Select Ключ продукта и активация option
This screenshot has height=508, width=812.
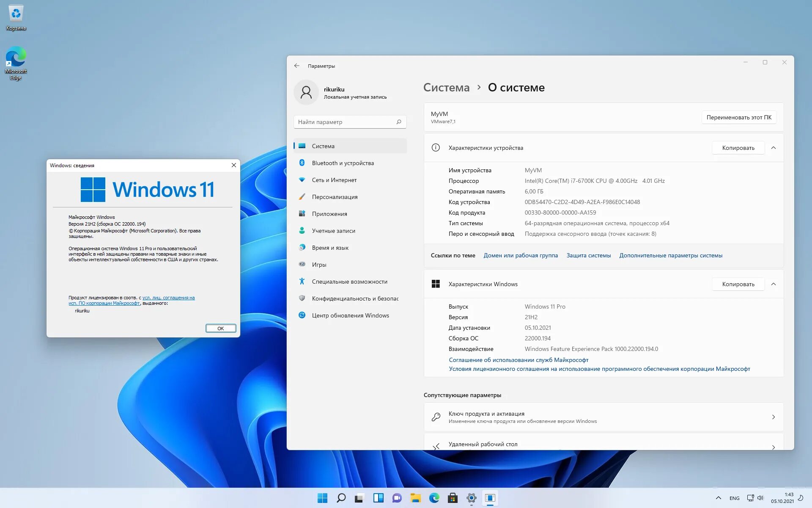(x=604, y=417)
